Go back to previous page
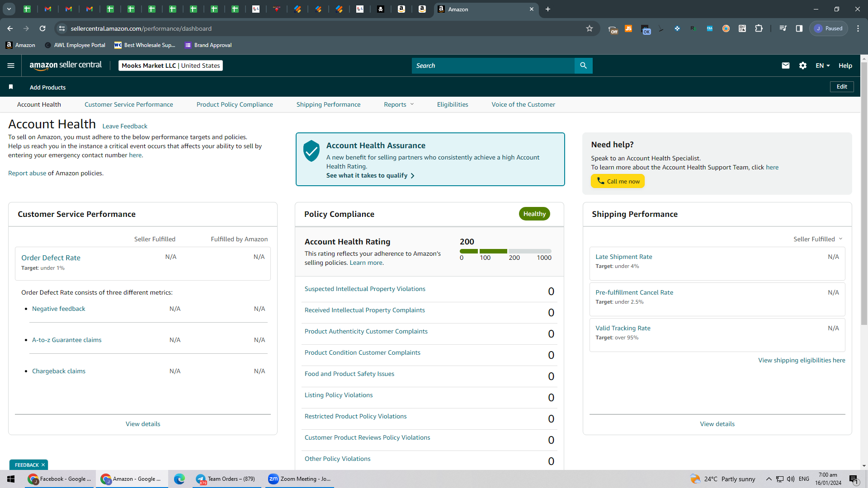Viewport: 868px width, 488px height. tap(10, 28)
